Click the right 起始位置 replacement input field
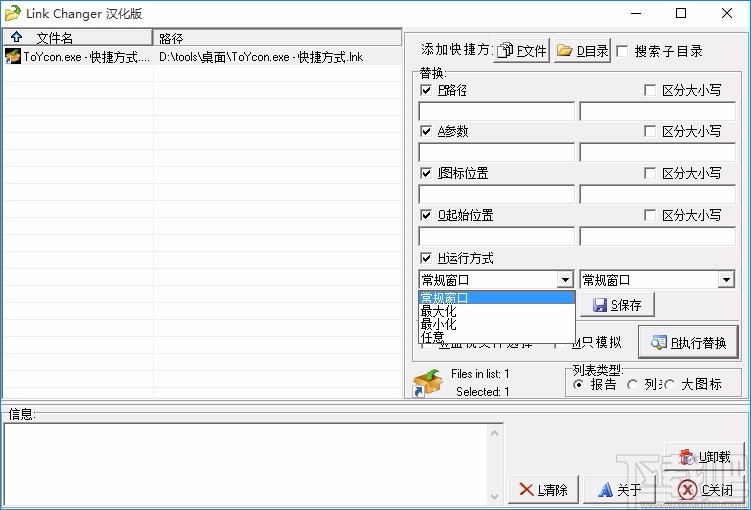This screenshot has height=510, width=751. point(658,237)
